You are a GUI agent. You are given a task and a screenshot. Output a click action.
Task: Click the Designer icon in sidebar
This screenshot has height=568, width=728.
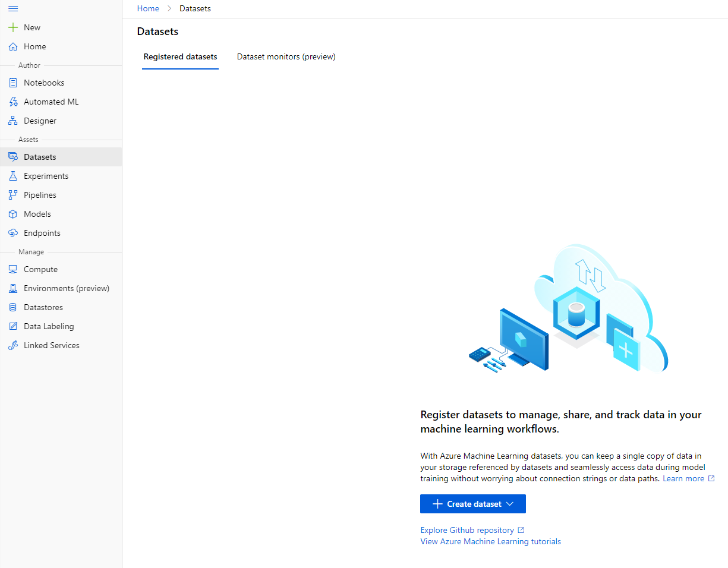click(13, 121)
